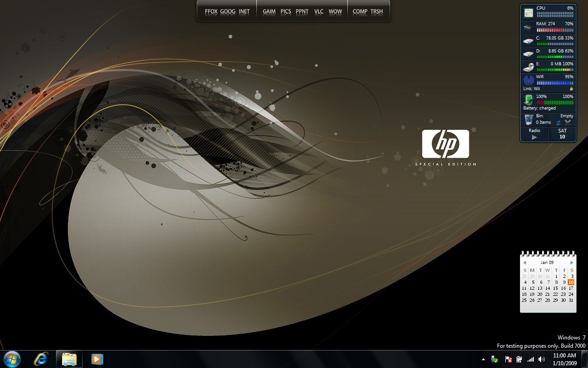Open the E: optical drive icon
The height and width of the screenshot is (368, 588).
(x=529, y=67)
